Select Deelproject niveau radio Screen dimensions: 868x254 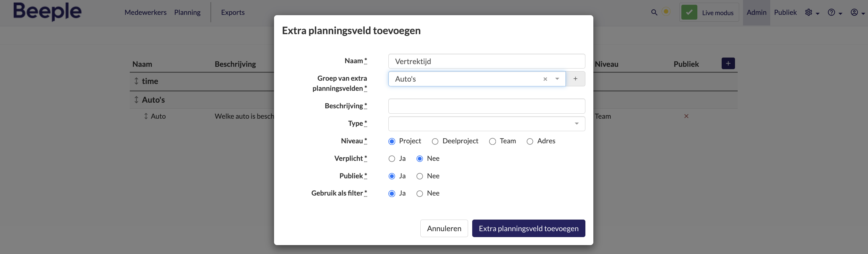pyautogui.click(x=435, y=141)
